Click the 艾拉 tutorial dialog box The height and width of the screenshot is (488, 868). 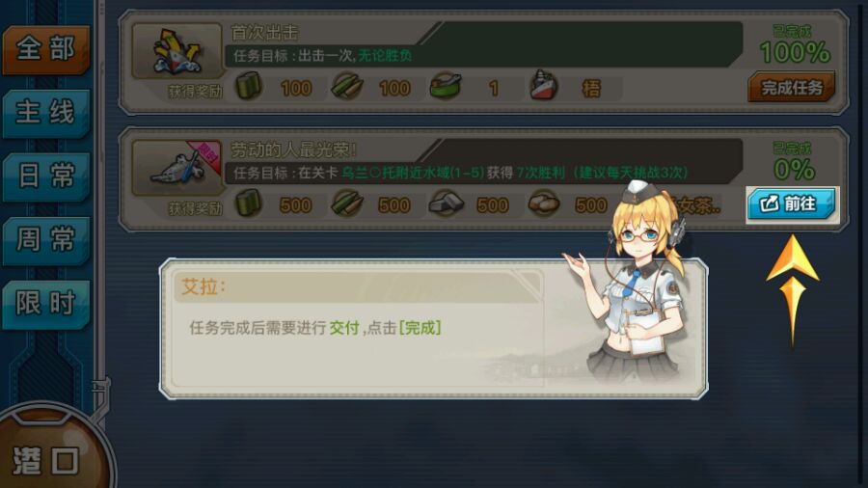(433, 329)
